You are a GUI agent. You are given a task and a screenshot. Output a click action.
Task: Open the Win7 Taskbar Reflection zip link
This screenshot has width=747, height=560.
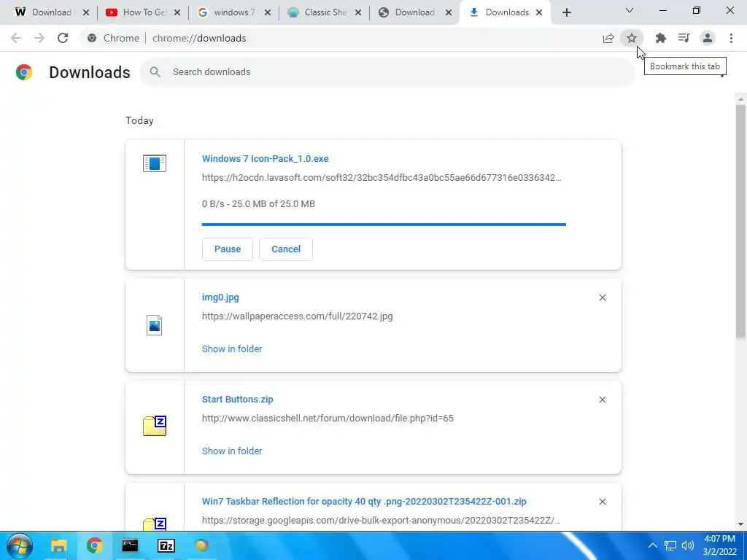(x=364, y=502)
